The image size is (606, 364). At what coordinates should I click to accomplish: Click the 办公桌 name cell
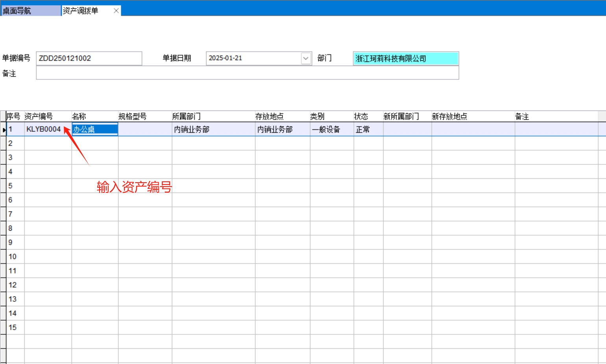tap(95, 129)
